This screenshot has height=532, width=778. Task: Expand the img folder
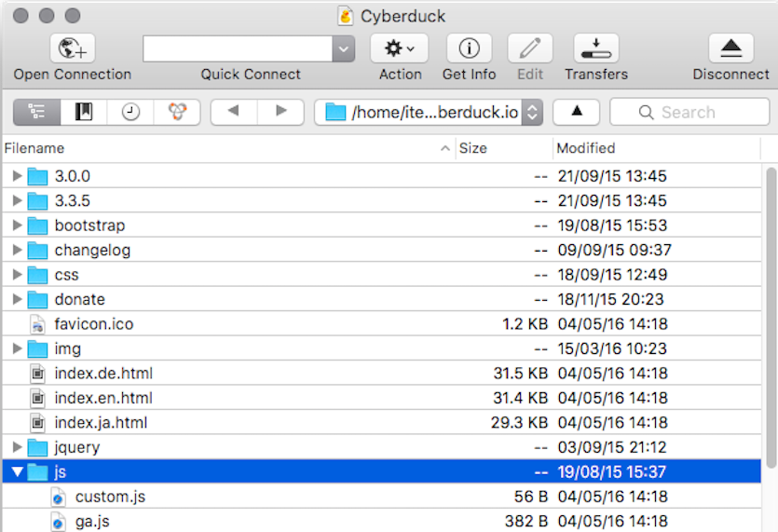(x=17, y=348)
